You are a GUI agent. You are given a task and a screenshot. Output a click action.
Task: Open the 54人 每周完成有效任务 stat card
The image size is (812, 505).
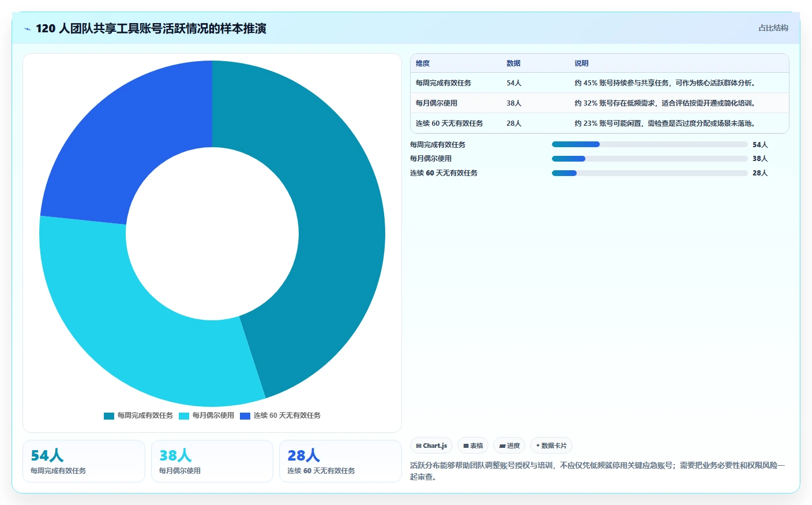(x=84, y=461)
